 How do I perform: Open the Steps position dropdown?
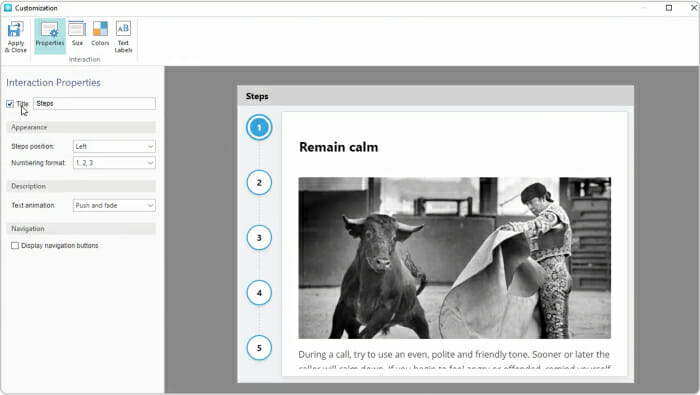coord(114,146)
